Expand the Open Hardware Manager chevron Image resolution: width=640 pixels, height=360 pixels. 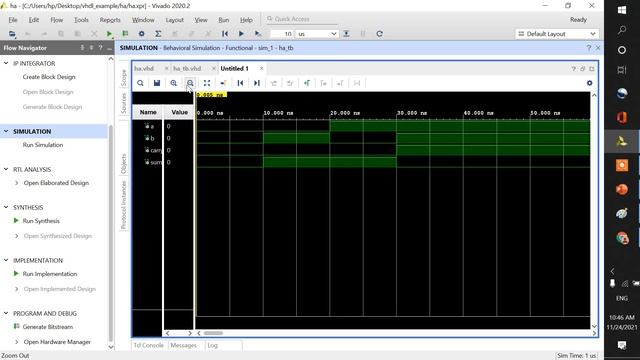pyautogui.click(x=16, y=342)
